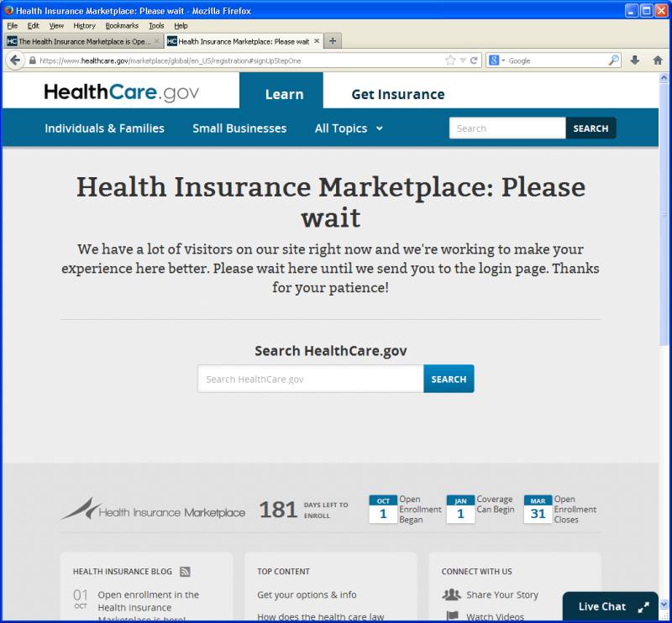Switch to the first Health Insurance Marketplace tab
Viewport: 672px width, 623px height.
pyautogui.click(x=80, y=41)
